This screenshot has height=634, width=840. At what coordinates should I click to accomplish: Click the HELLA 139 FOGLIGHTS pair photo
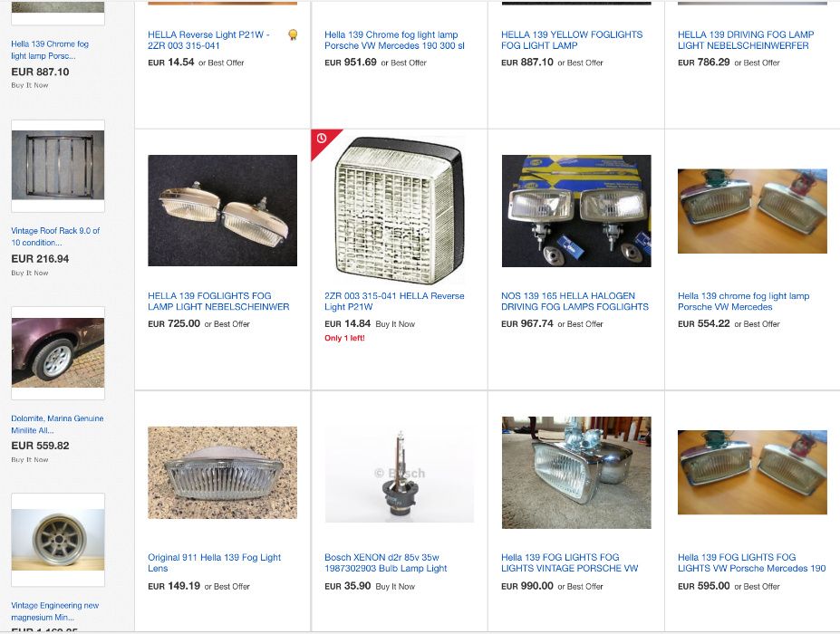tap(222, 210)
